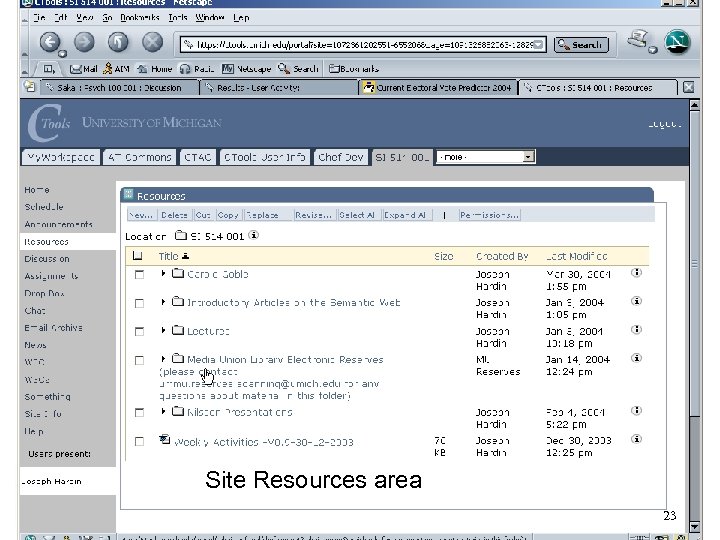This screenshot has height=540, width=720.
Task: Click the browser Reload button
Action: [118, 42]
